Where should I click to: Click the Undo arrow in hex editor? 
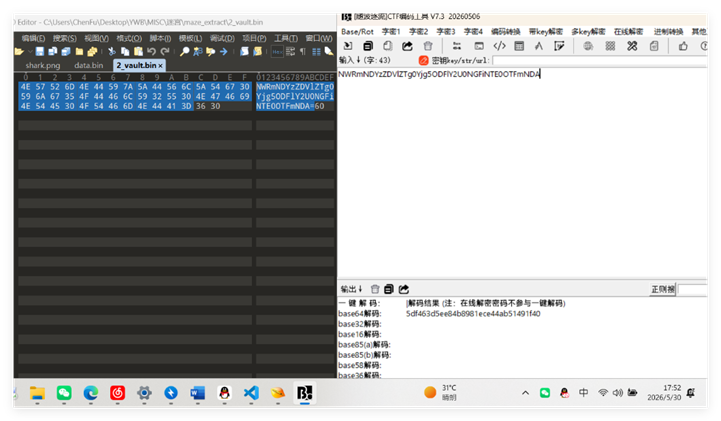tap(151, 51)
